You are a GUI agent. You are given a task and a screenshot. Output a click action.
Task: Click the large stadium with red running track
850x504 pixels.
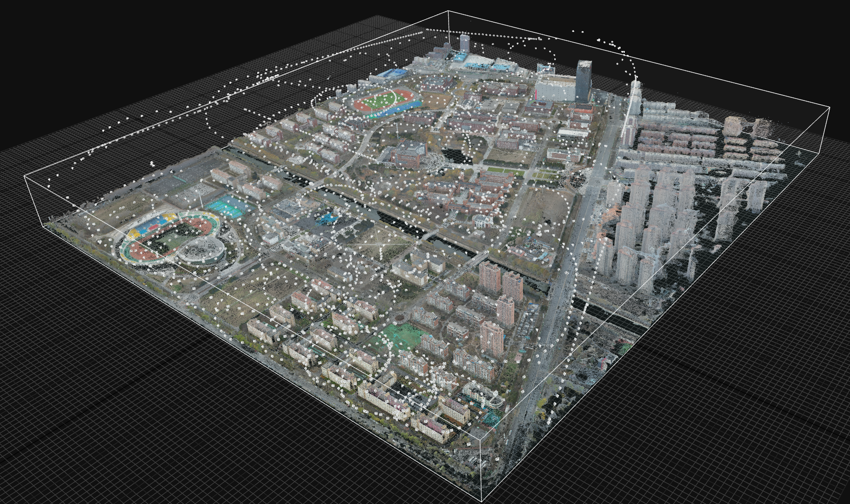(171, 239)
